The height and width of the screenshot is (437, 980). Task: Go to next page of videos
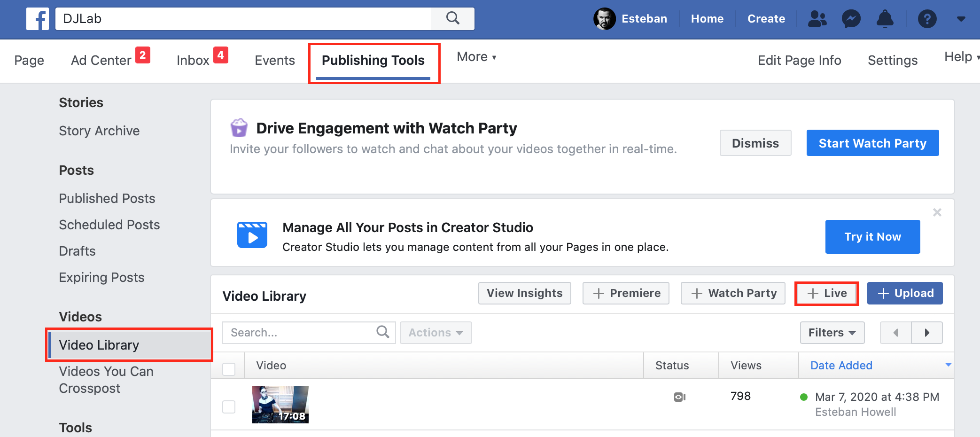point(927,333)
